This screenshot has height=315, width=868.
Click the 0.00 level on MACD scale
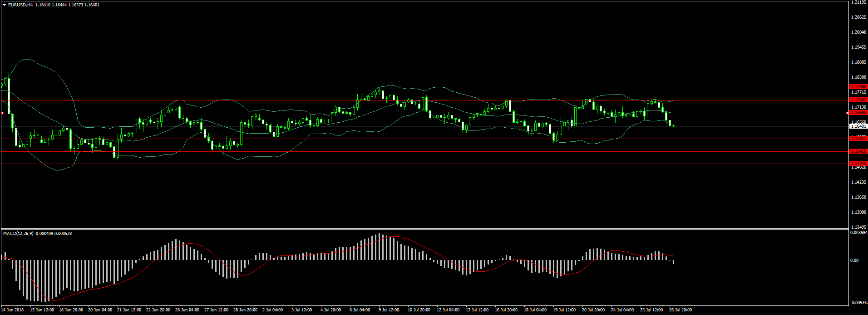pyautogui.click(x=854, y=260)
